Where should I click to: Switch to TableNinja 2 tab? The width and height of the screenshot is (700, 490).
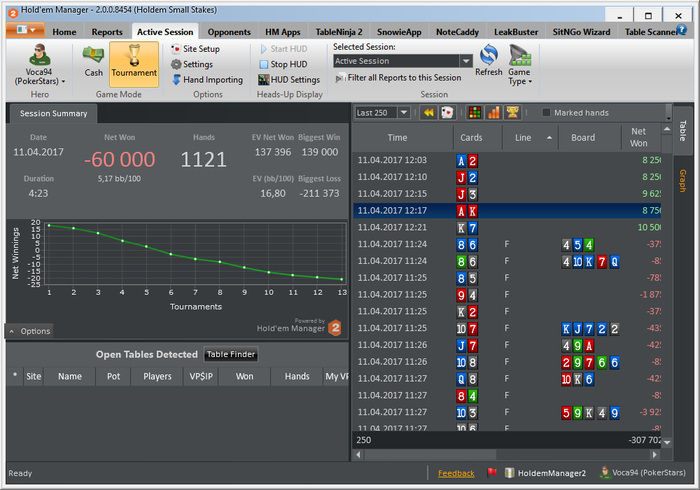pyautogui.click(x=339, y=32)
